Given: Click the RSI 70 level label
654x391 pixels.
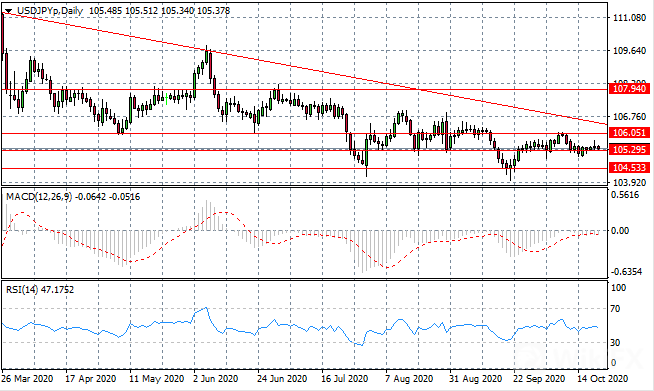Looking at the screenshot, I should [615, 309].
